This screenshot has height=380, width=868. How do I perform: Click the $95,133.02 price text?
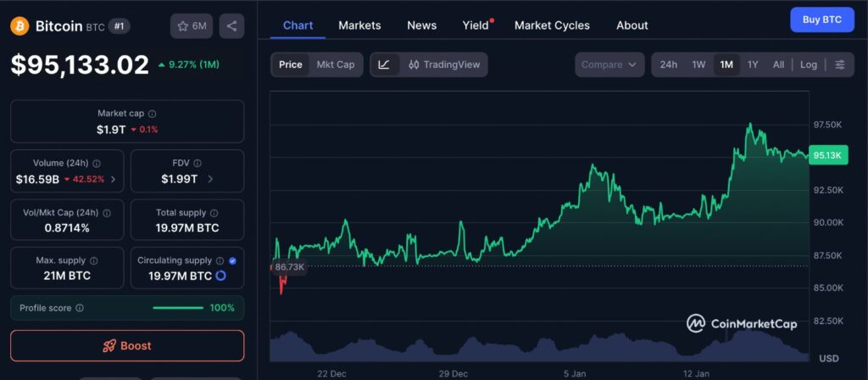[80, 64]
